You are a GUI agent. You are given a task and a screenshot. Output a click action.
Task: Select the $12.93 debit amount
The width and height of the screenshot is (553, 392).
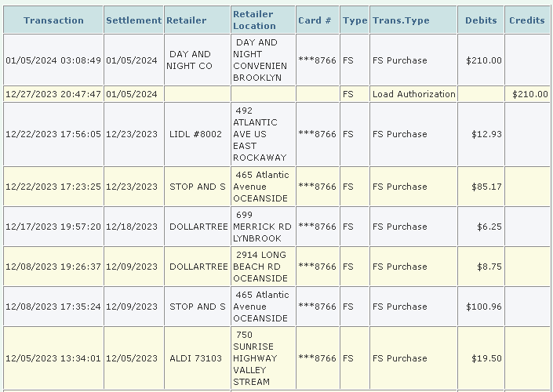point(486,134)
